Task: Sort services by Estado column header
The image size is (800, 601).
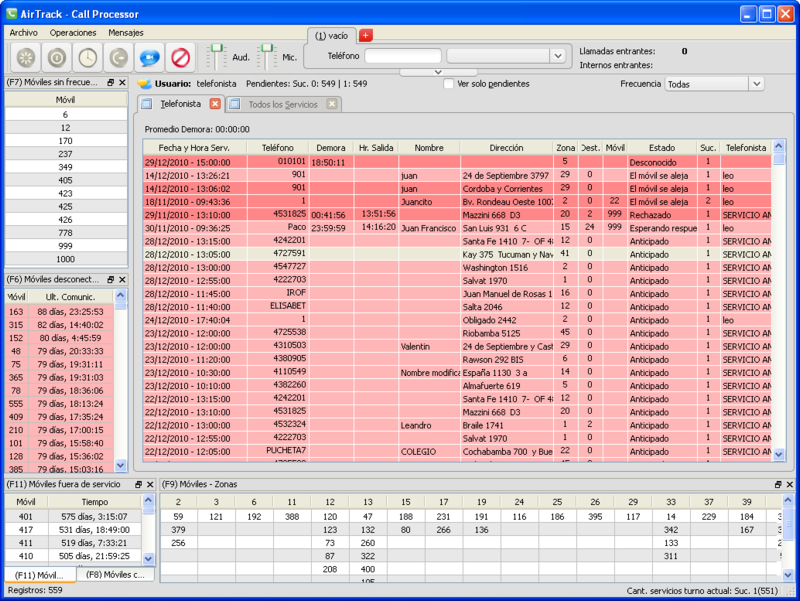Action: [x=662, y=148]
